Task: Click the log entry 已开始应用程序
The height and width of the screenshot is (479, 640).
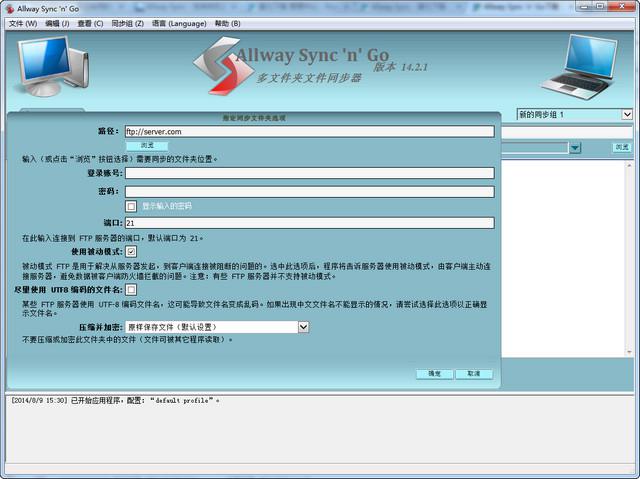Action: pyautogui.click(x=115, y=401)
